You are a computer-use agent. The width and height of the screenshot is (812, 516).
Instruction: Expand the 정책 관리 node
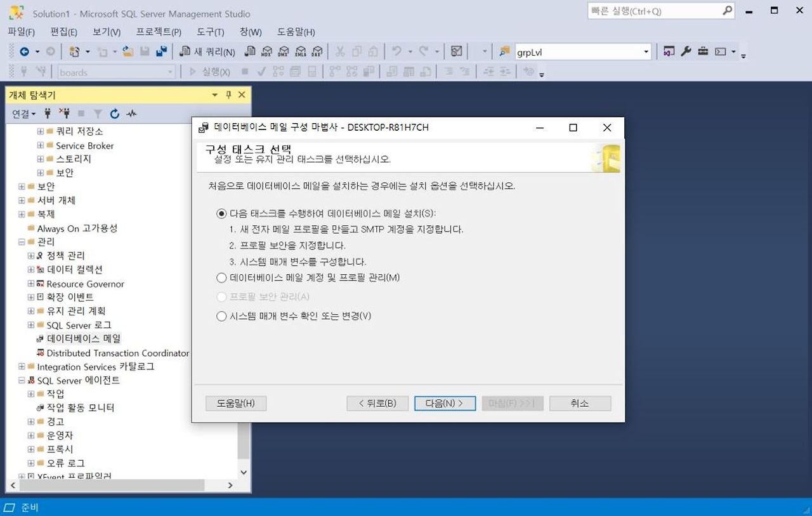point(31,256)
